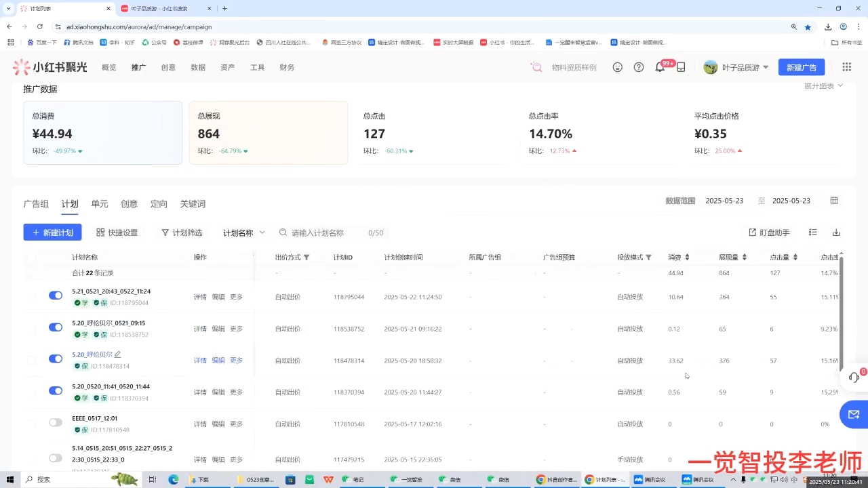The image size is (868, 488).
Task: Click the column list settings icon
Action: 812,232
